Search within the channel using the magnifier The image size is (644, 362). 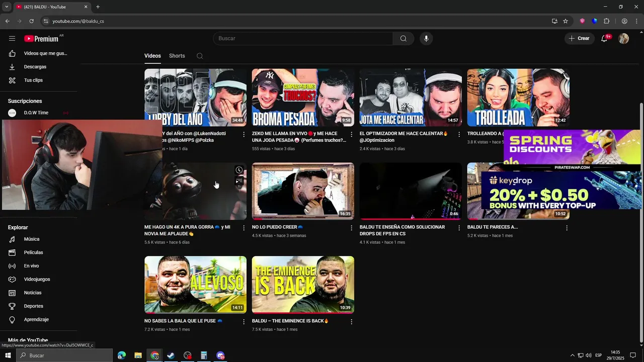(x=200, y=56)
